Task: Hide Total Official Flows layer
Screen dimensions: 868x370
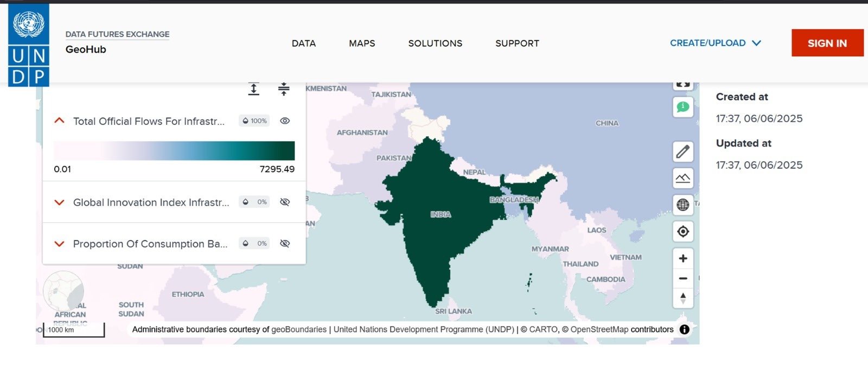Action: point(285,121)
